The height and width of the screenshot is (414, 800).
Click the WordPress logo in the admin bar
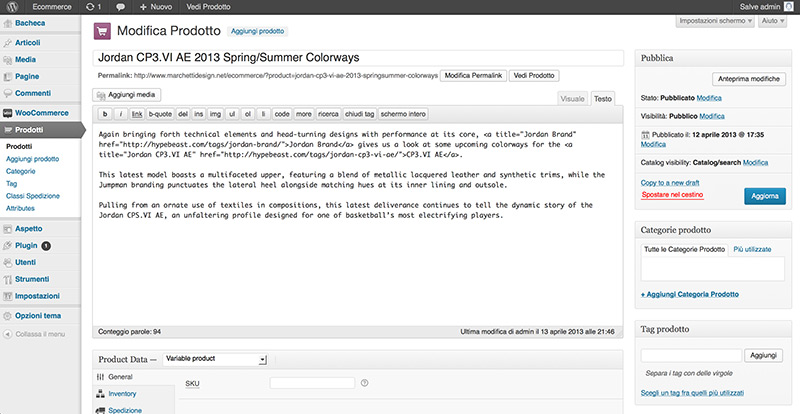click(x=10, y=7)
